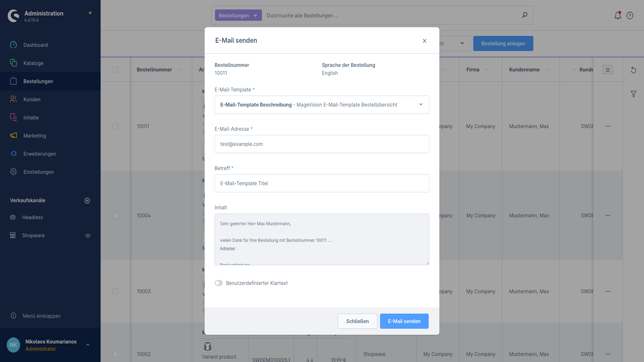Add sales channel plus icon

click(x=87, y=200)
